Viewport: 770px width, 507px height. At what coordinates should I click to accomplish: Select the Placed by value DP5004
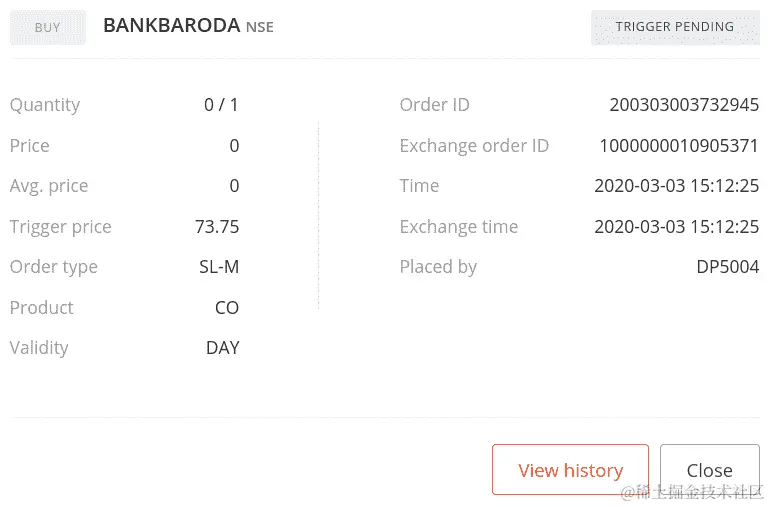pos(727,267)
